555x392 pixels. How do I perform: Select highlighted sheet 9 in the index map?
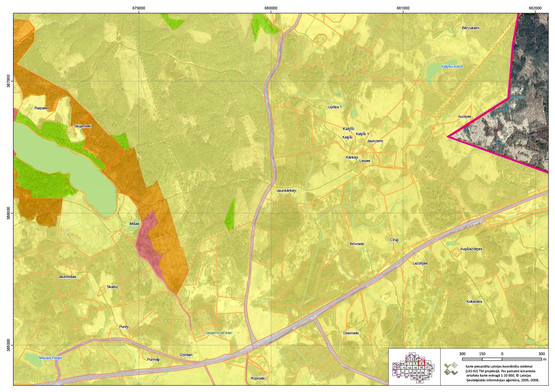421,363
